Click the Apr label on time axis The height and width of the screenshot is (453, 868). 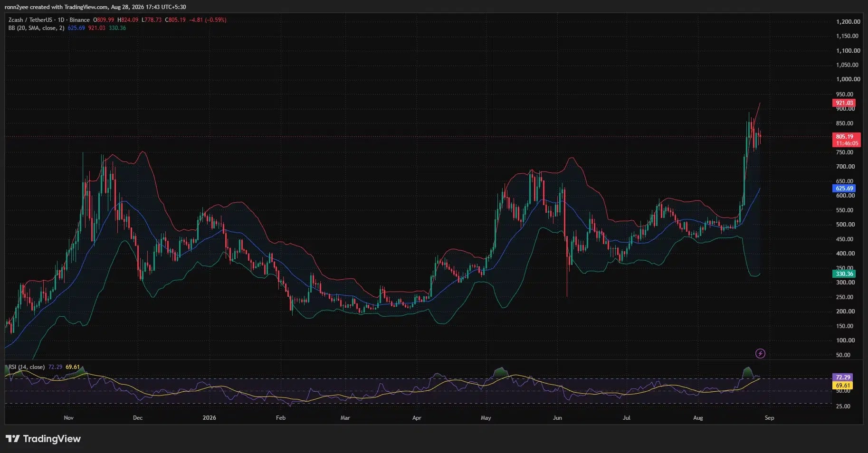[x=417, y=418]
